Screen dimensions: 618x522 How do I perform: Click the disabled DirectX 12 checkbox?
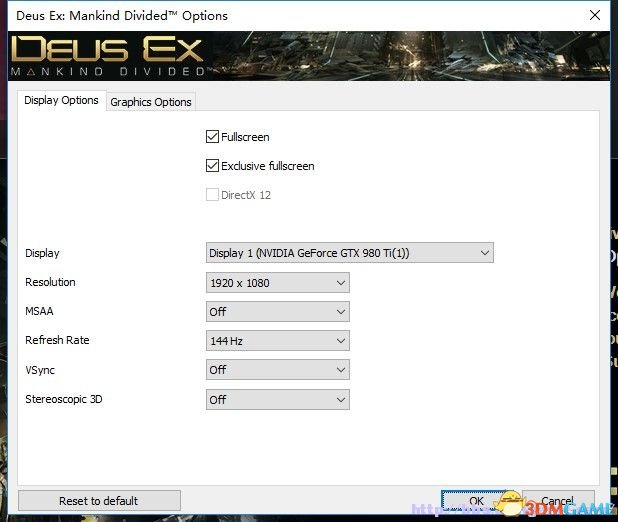pyautogui.click(x=212, y=195)
